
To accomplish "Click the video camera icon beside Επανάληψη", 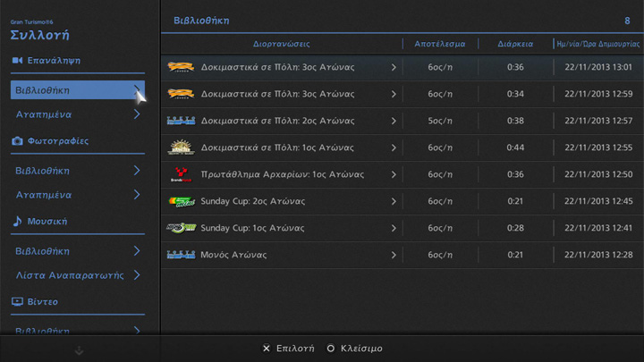I will point(17,61).
